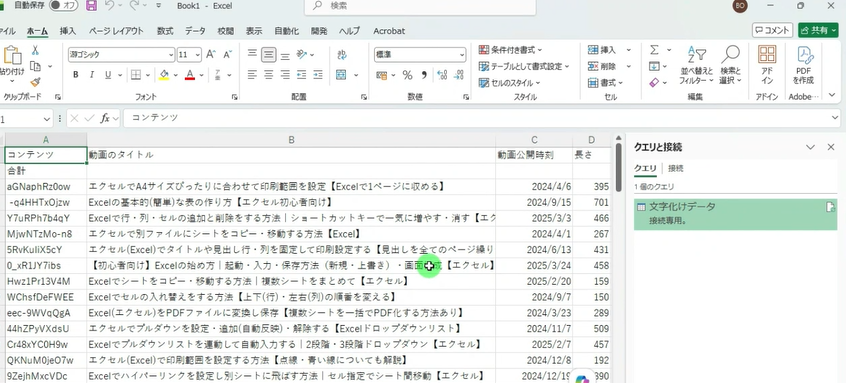Viewport: 846px width, 383px height.
Task: Click Increase Decimal icon
Action: point(442,75)
